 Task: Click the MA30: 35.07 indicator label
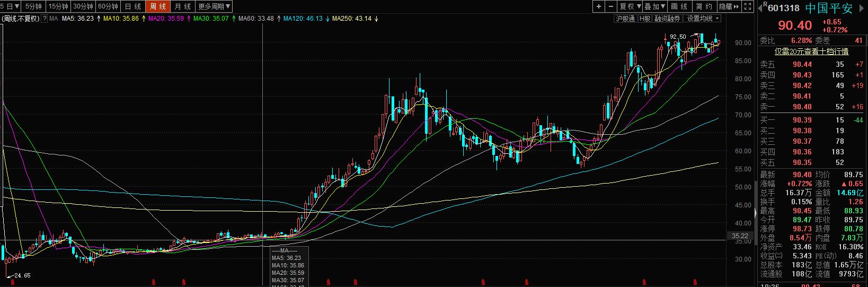point(211,19)
